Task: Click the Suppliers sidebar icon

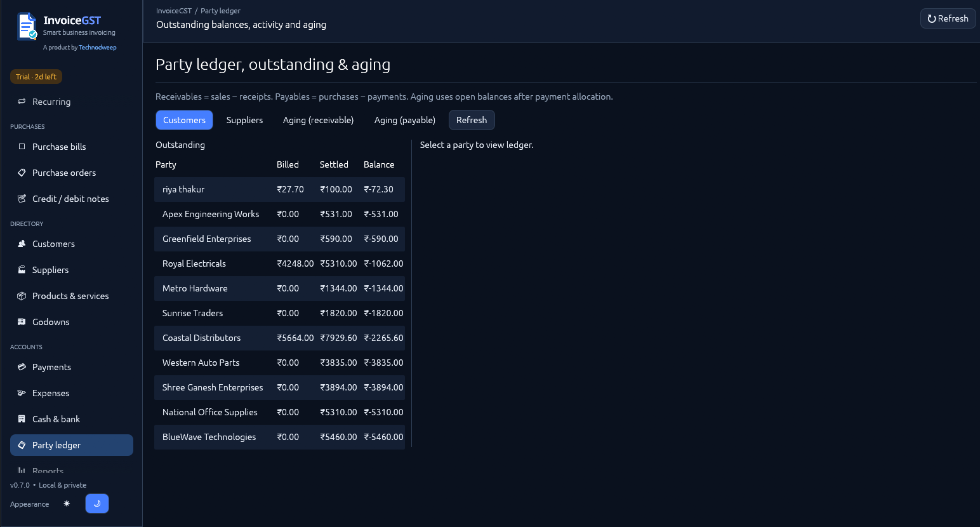Action: tap(22, 270)
